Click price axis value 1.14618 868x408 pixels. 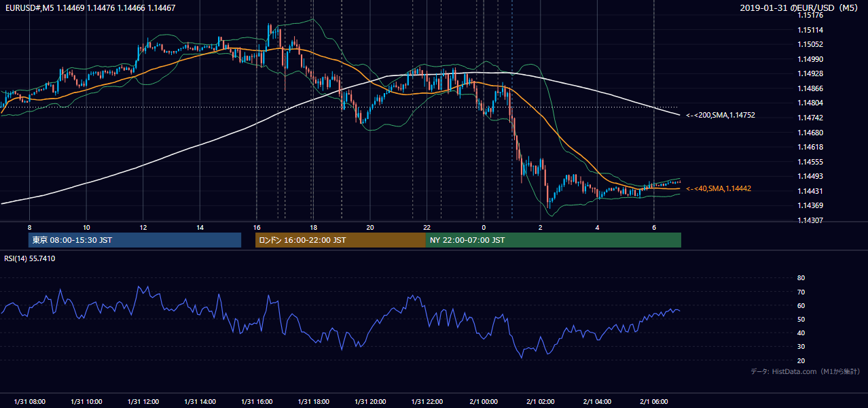tap(810, 147)
